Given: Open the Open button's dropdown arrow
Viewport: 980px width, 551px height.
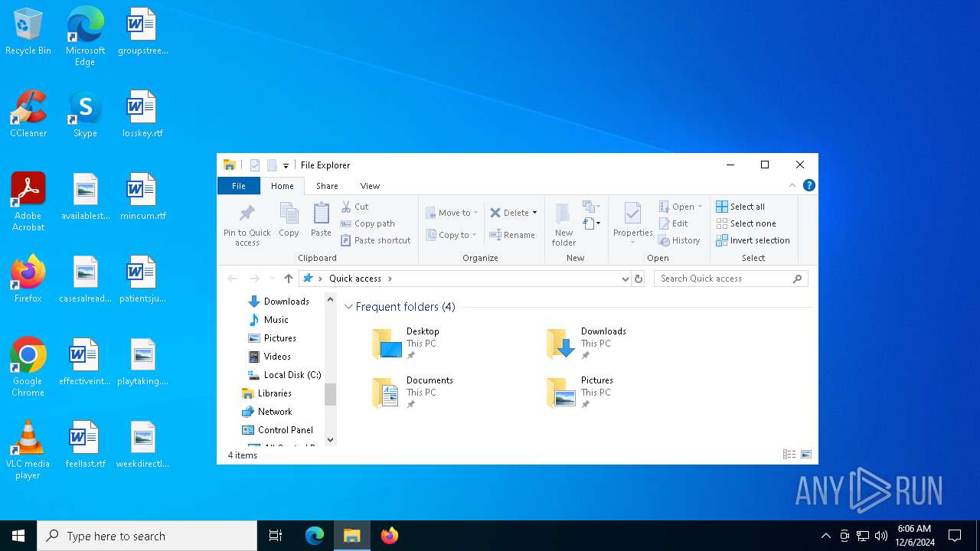Looking at the screenshot, I should click(x=700, y=207).
